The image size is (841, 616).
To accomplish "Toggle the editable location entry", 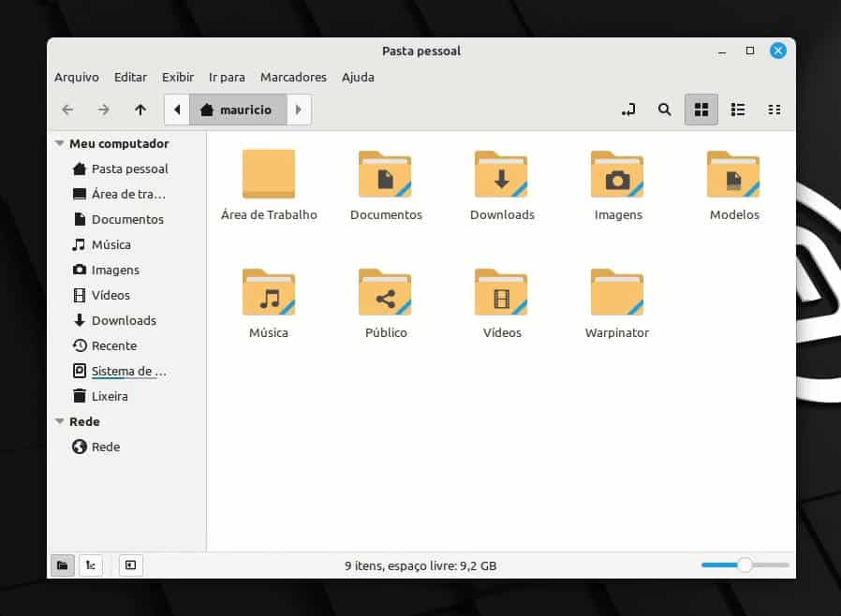I will coord(627,110).
